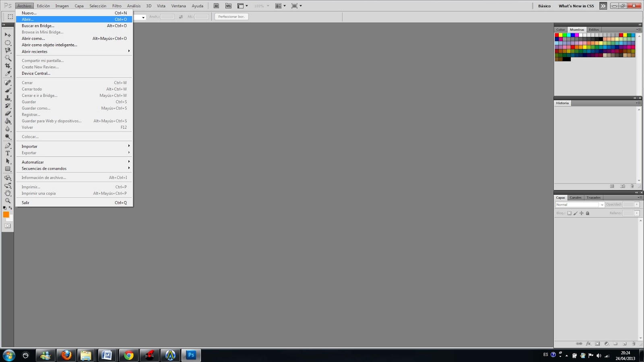The width and height of the screenshot is (644, 362).
Task: Select the Magic Wand tool
Action: (8, 58)
